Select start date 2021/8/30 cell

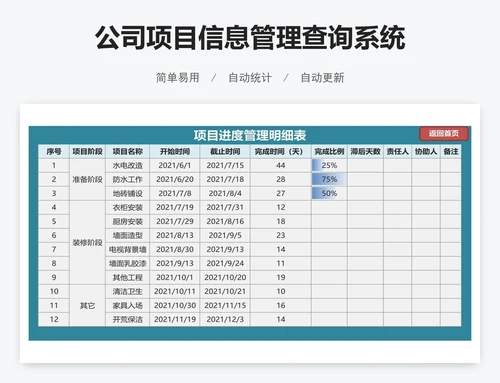[175, 249]
